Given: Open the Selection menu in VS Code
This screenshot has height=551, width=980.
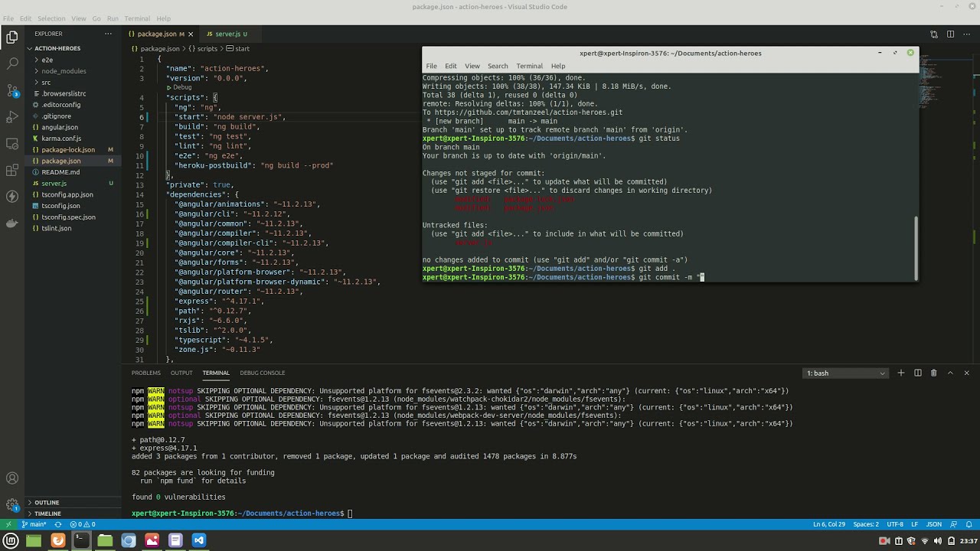Looking at the screenshot, I should pos(51,18).
